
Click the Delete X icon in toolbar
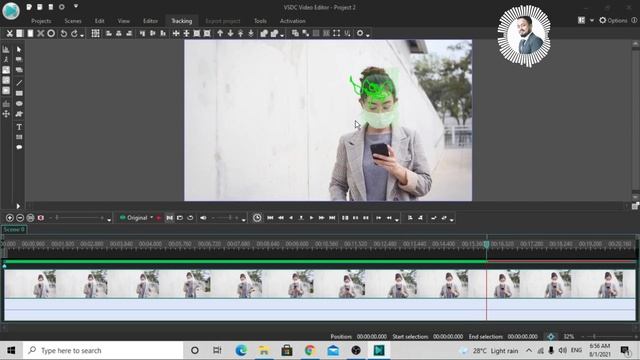point(40,33)
